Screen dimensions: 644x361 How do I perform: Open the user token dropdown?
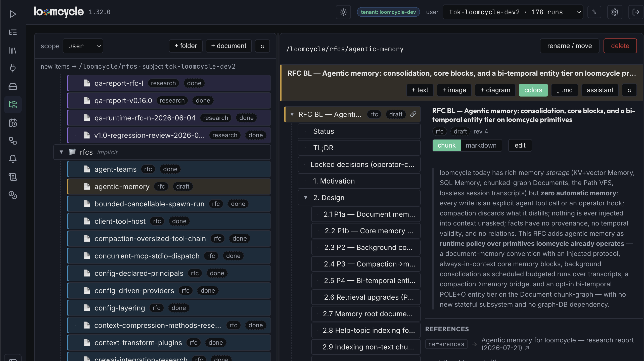point(513,12)
